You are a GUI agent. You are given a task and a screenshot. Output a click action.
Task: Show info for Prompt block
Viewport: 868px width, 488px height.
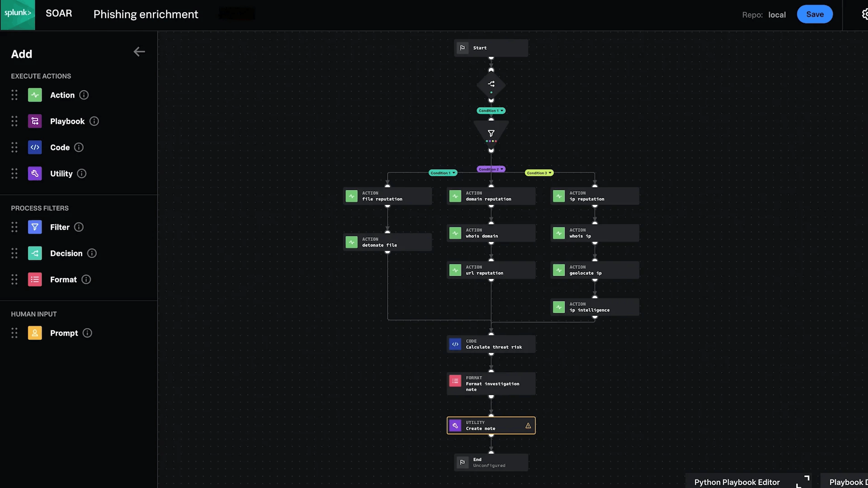87,333
